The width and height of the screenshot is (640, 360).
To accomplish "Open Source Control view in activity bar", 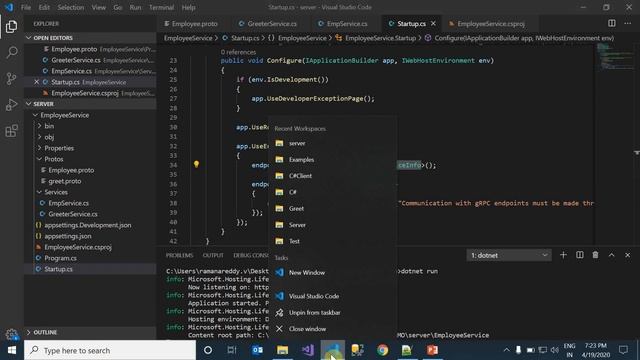I will point(11,78).
